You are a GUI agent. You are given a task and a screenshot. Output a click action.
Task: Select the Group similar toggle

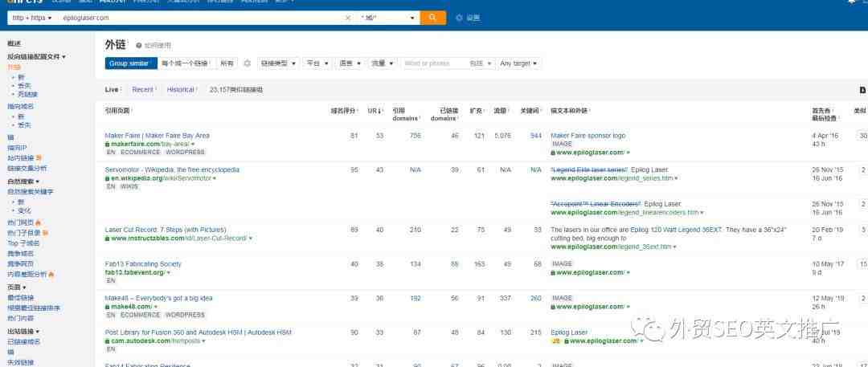tap(129, 63)
